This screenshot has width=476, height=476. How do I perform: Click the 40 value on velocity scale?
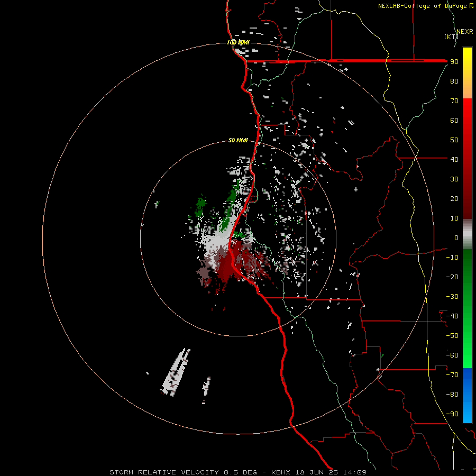click(x=454, y=160)
